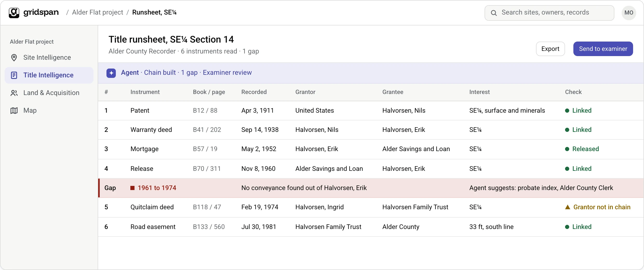The width and height of the screenshot is (644, 270).
Task: Click the 1961 to 1974 gap label
Action: pyautogui.click(x=157, y=188)
